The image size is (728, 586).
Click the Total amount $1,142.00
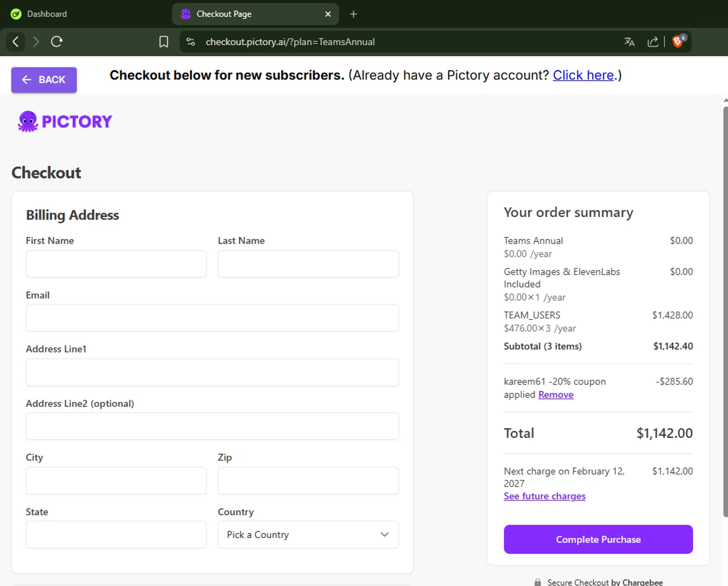tap(664, 433)
